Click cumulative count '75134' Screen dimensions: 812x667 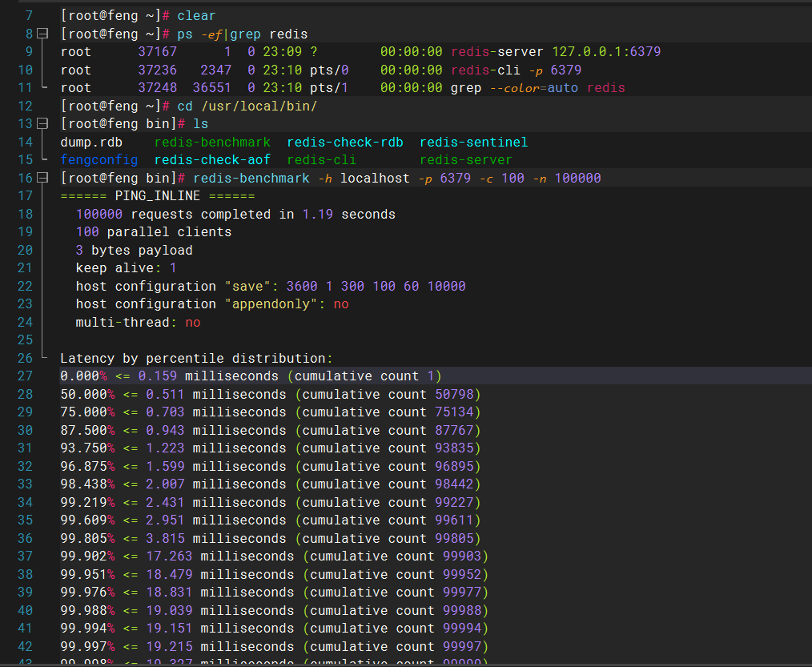coord(454,412)
